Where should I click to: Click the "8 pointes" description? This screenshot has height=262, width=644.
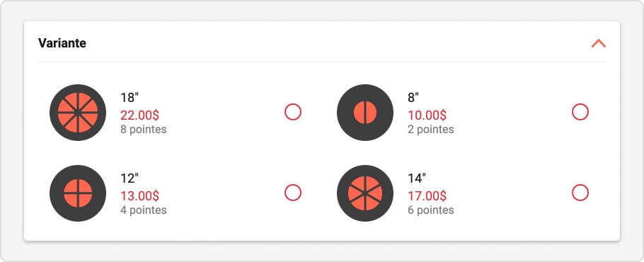pyautogui.click(x=144, y=130)
